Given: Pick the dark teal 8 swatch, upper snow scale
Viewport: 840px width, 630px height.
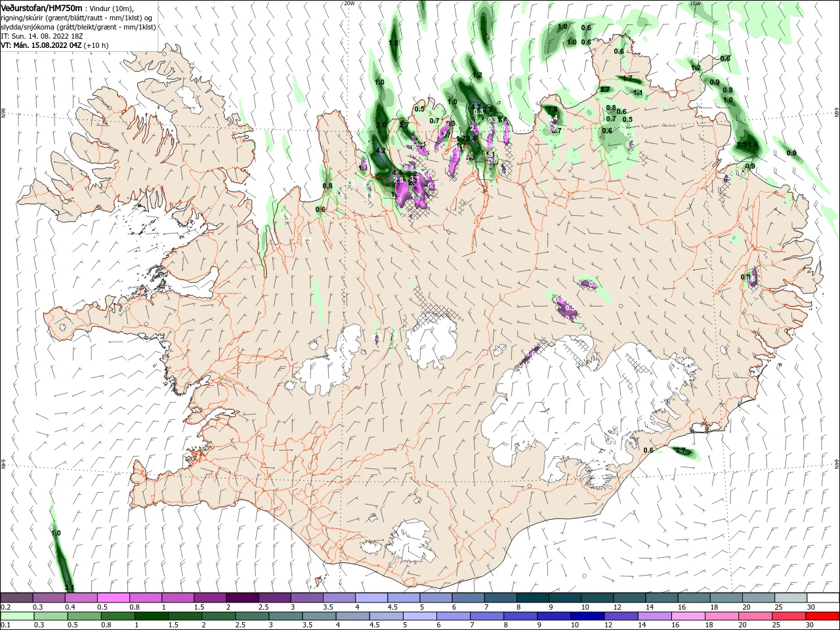Looking at the screenshot, I should tap(533, 598).
